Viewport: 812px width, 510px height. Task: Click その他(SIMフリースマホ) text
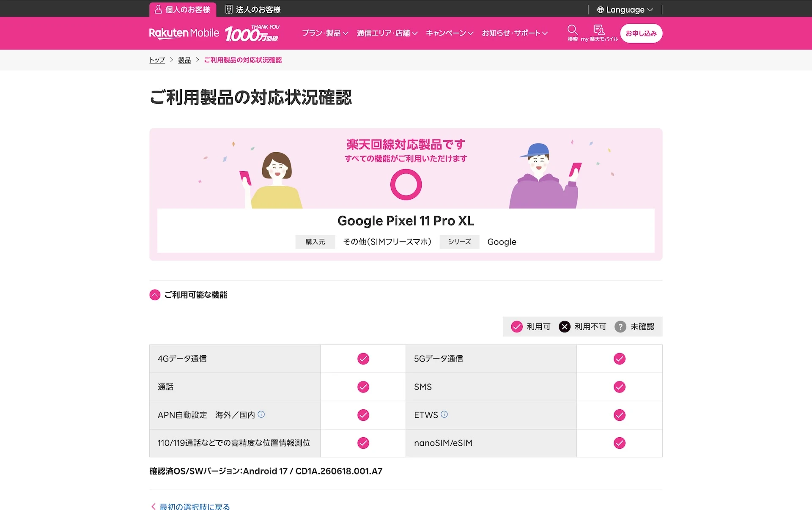(387, 242)
